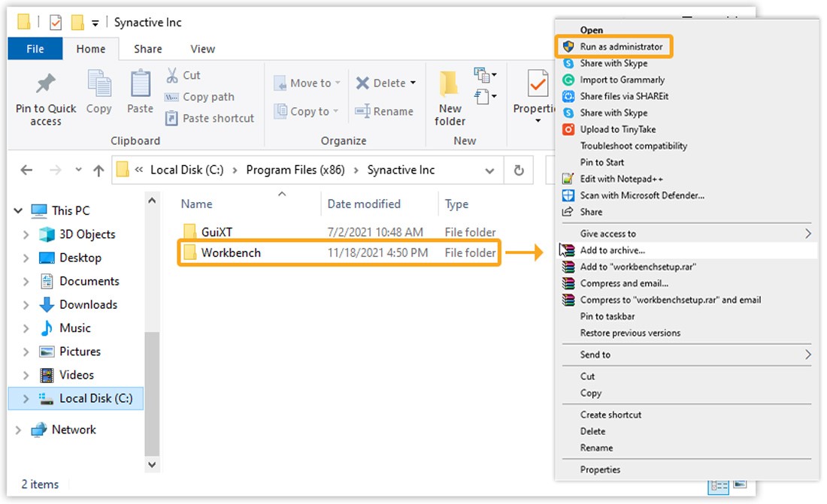Open the Give access to submenu
The width and height of the screenshot is (827, 504).
(686, 234)
